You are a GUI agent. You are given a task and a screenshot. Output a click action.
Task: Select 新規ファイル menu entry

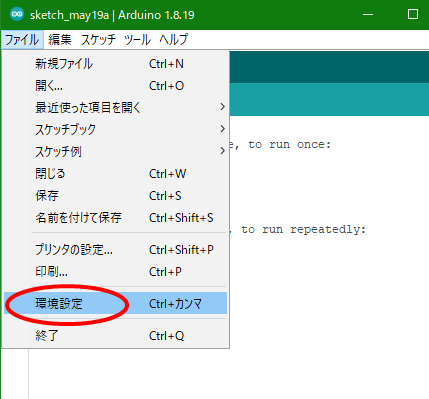pos(115,64)
